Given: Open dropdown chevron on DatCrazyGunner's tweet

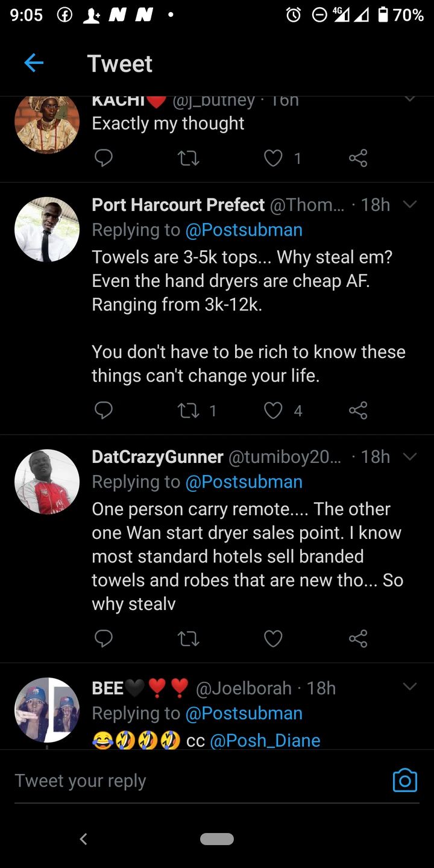Looking at the screenshot, I should coord(410,457).
